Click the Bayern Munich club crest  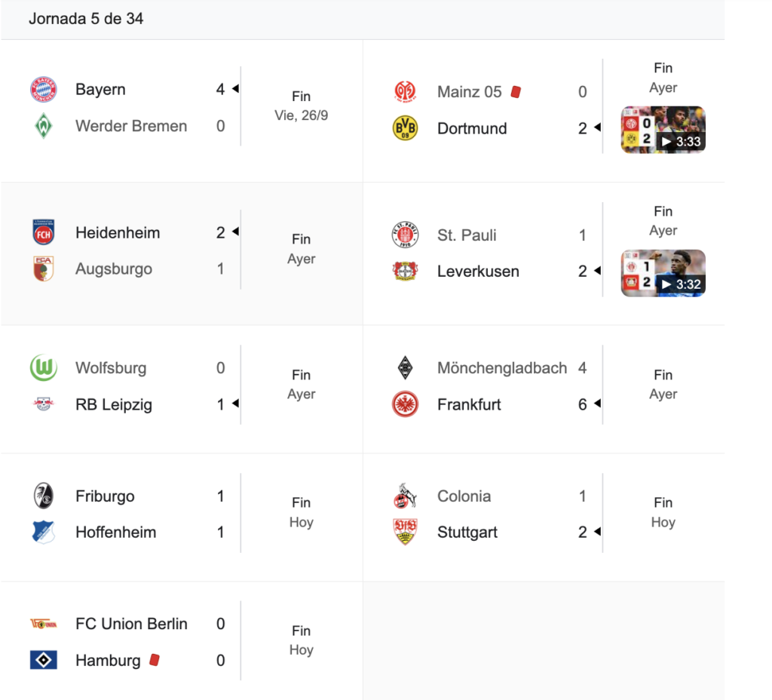[43, 90]
